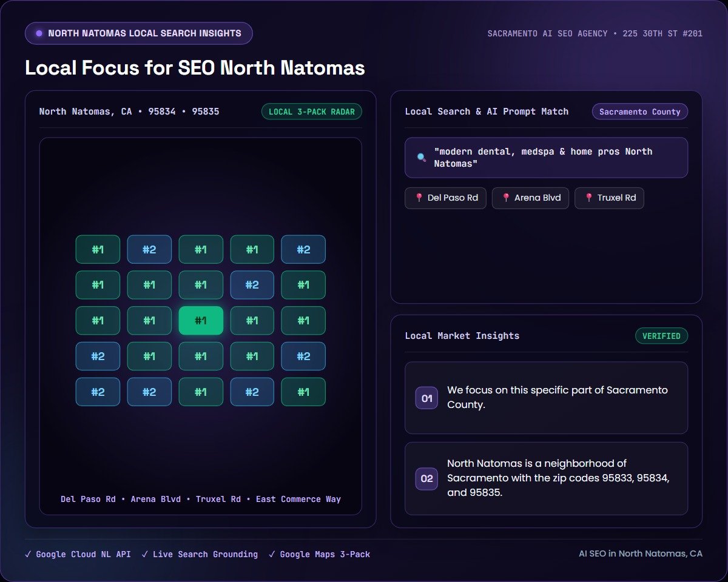Select the 'North Natomas, CA • 95834 • 95835' label
Image resolution: width=728 pixels, height=582 pixels.
129,112
